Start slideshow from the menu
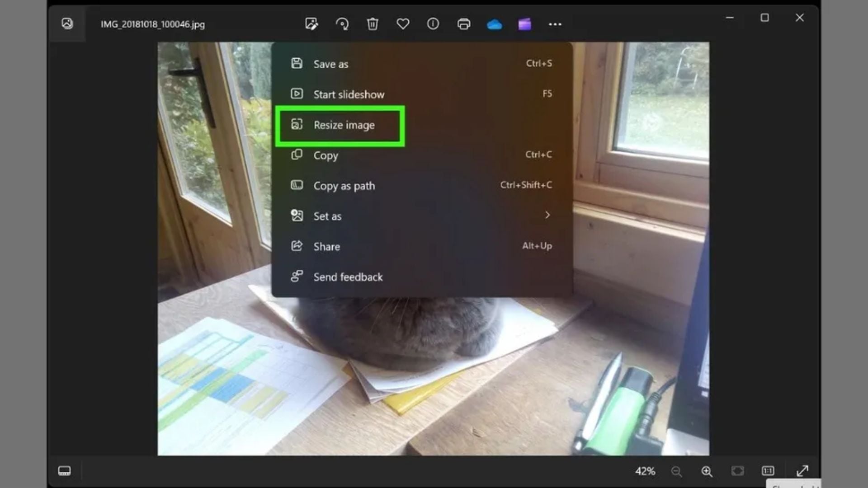 (349, 94)
